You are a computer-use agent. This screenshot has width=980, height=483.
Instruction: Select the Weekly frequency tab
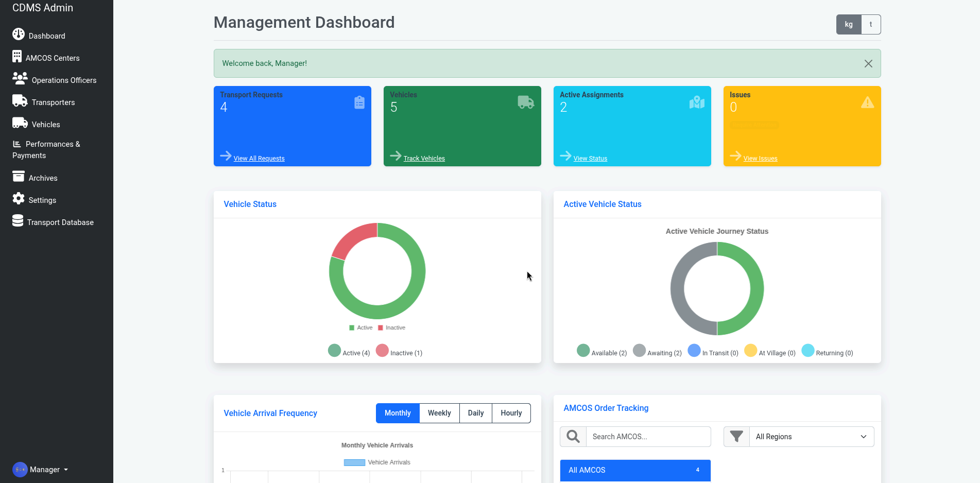(439, 413)
